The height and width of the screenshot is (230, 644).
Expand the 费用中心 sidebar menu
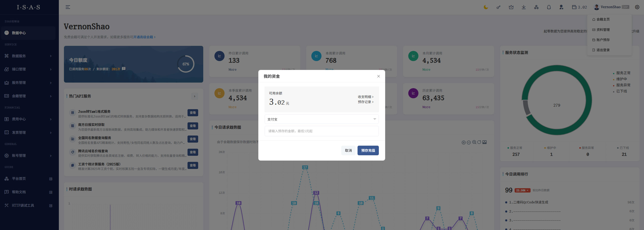(x=28, y=119)
